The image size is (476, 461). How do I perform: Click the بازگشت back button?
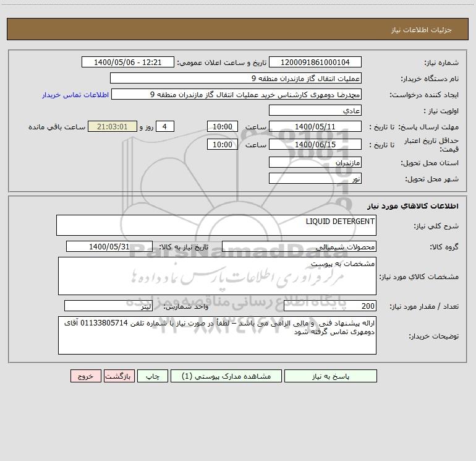pyautogui.click(x=119, y=376)
